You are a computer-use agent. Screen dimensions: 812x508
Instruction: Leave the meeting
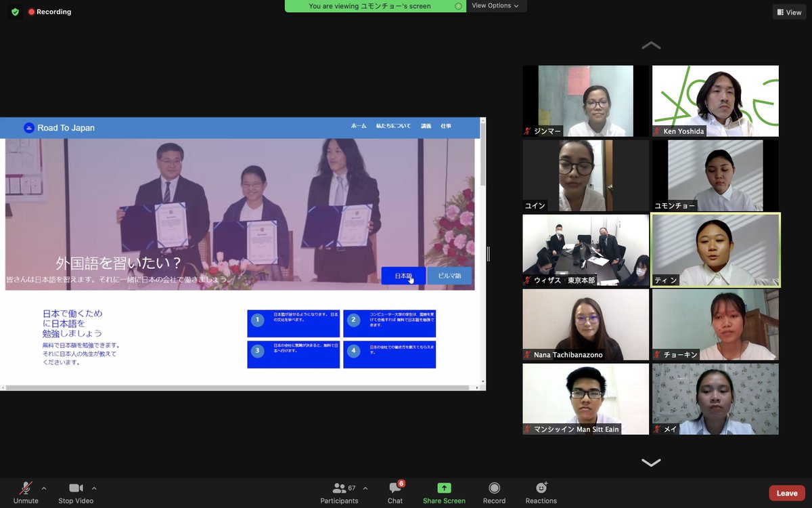point(787,493)
